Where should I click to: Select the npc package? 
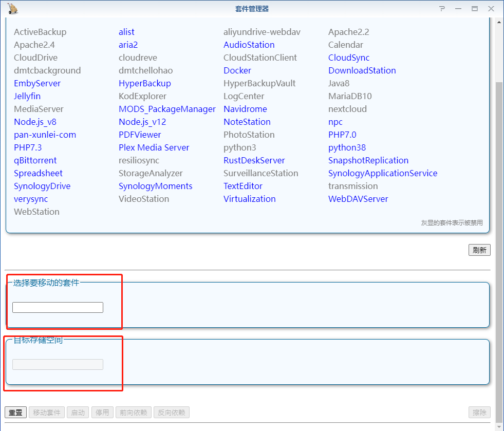pyautogui.click(x=335, y=122)
